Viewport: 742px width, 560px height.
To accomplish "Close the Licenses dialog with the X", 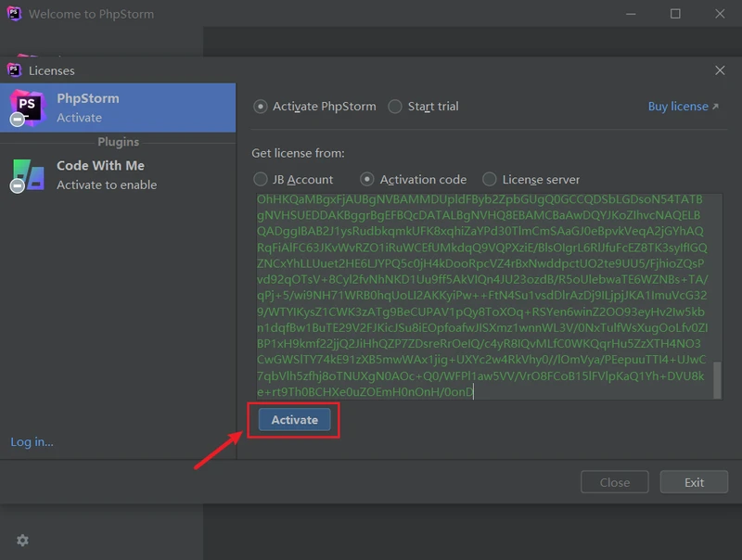I will pyautogui.click(x=720, y=70).
